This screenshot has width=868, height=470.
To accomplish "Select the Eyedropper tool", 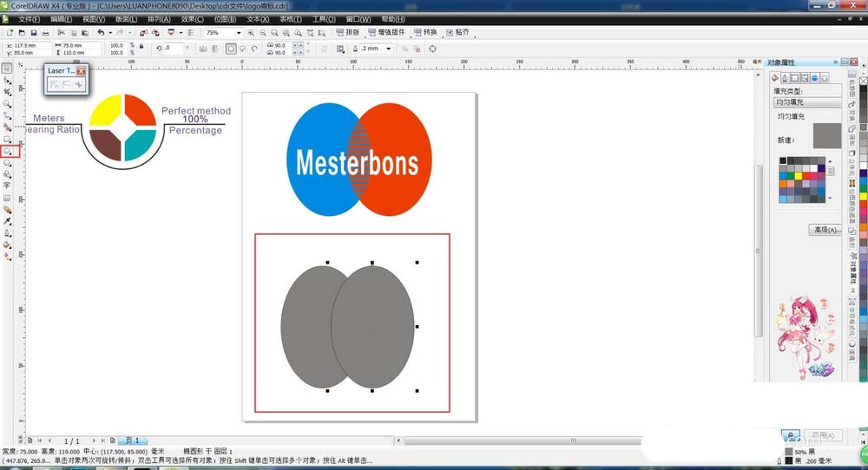I will pyautogui.click(x=7, y=221).
